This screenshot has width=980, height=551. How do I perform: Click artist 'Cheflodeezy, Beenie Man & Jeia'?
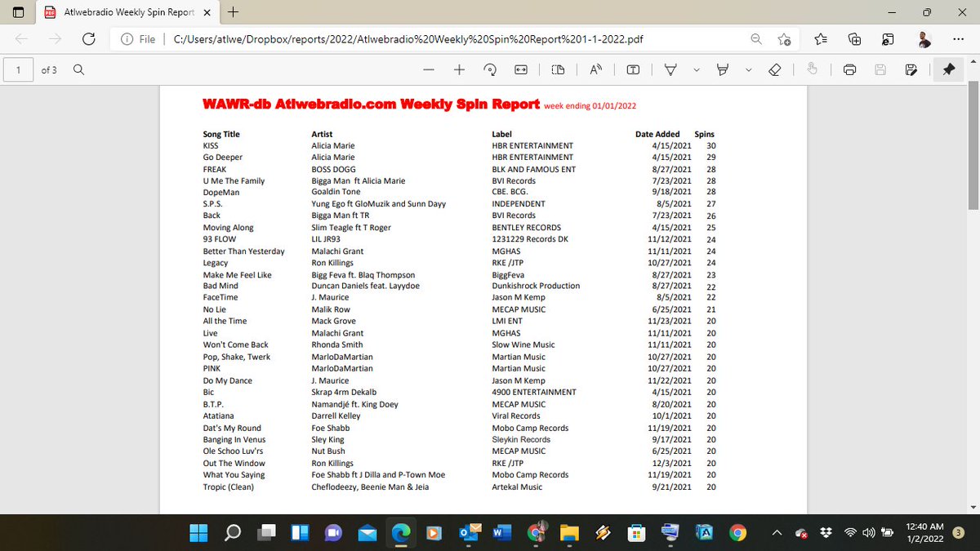point(370,487)
